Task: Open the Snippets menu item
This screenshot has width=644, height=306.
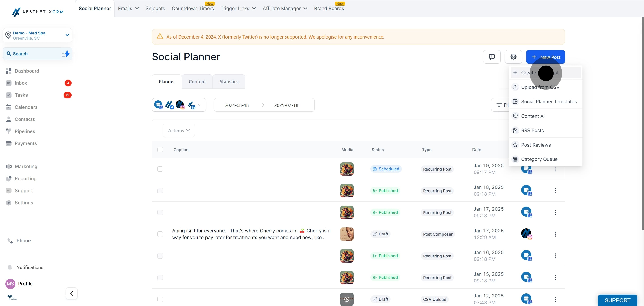Action: 155,8
